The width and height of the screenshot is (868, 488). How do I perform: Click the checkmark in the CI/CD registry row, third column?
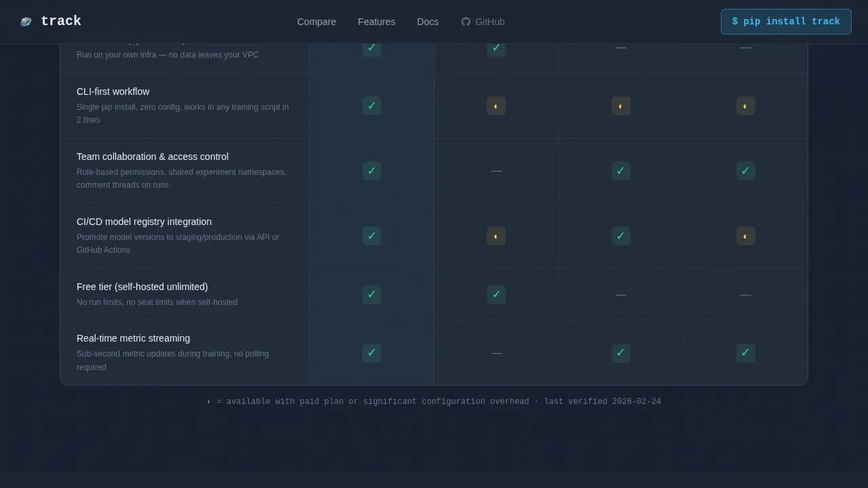(x=620, y=236)
